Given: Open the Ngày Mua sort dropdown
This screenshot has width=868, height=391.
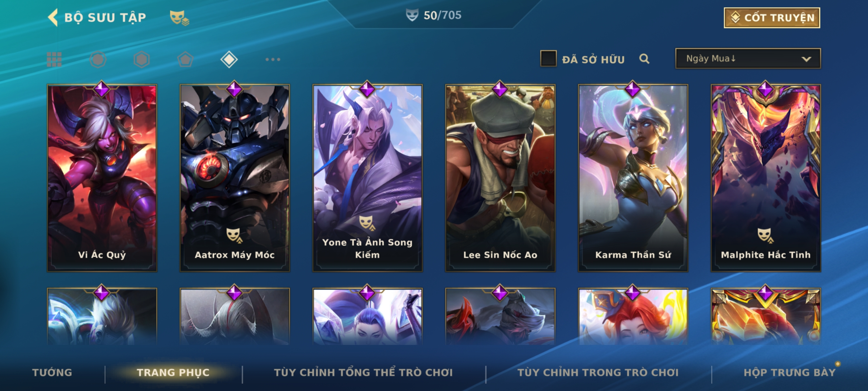Looking at the screenshot, I should [748, 58].
